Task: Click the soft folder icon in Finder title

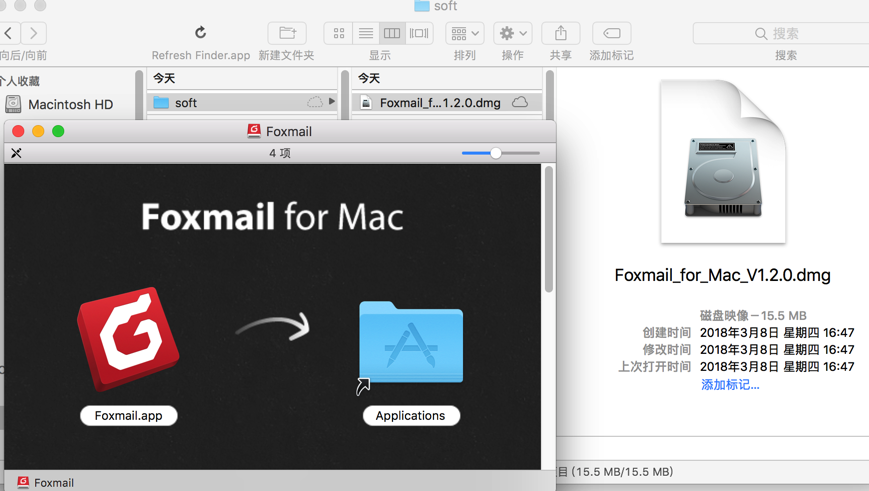Action: [422, 6]
